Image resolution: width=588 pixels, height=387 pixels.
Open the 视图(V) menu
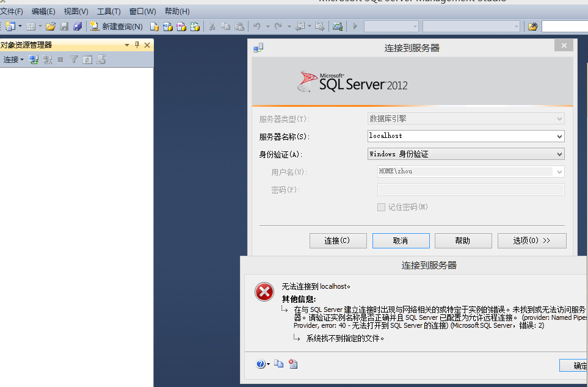coord(76,12)
